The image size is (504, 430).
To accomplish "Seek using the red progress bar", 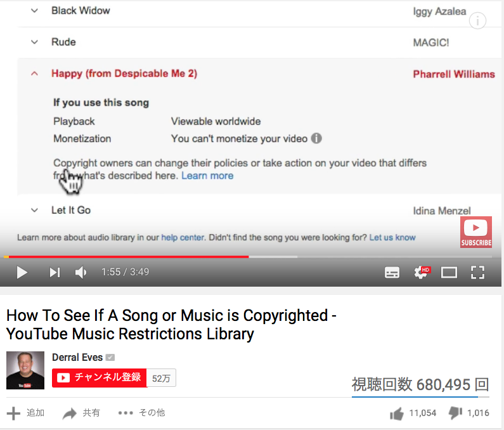I will coord(129,257).
